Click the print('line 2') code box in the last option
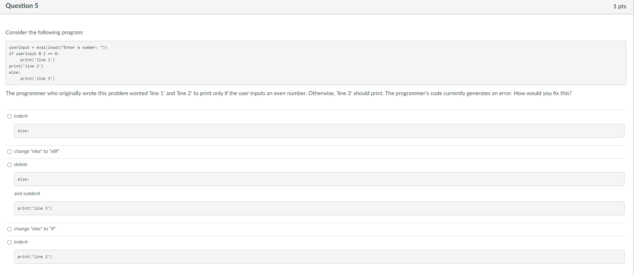This screenshot has height=275, width=644. pyautogui.click(x=319, y=257)
